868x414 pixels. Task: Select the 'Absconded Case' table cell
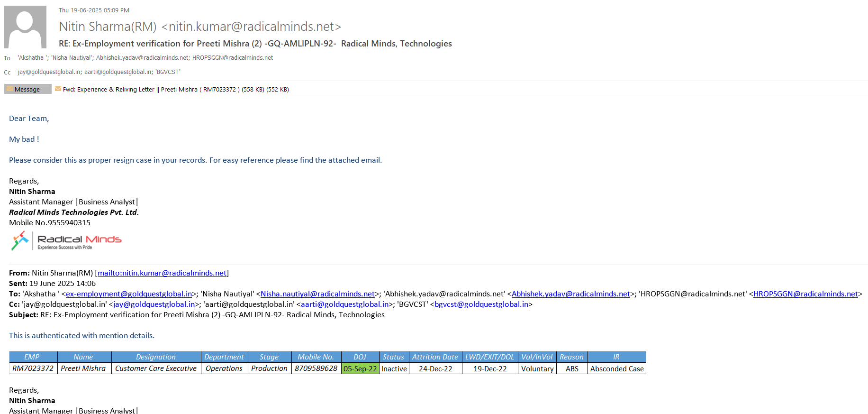click(x=616, y=369)
